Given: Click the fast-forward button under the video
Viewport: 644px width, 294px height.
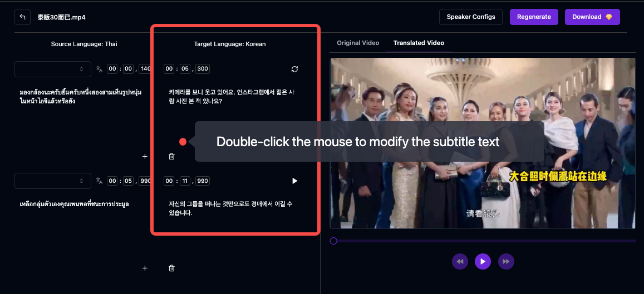Looking at the screenshot, I should [505, 261].
